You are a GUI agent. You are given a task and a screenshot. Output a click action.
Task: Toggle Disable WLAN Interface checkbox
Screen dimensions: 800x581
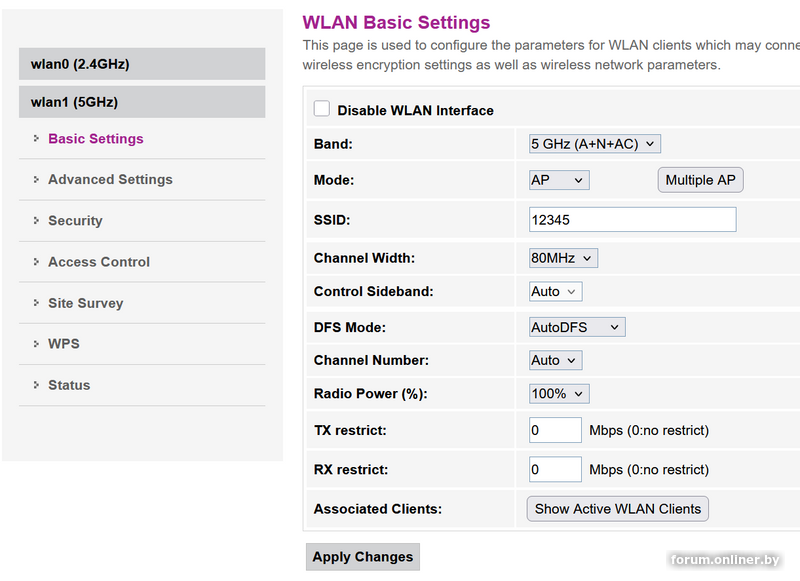coord(322,109)
